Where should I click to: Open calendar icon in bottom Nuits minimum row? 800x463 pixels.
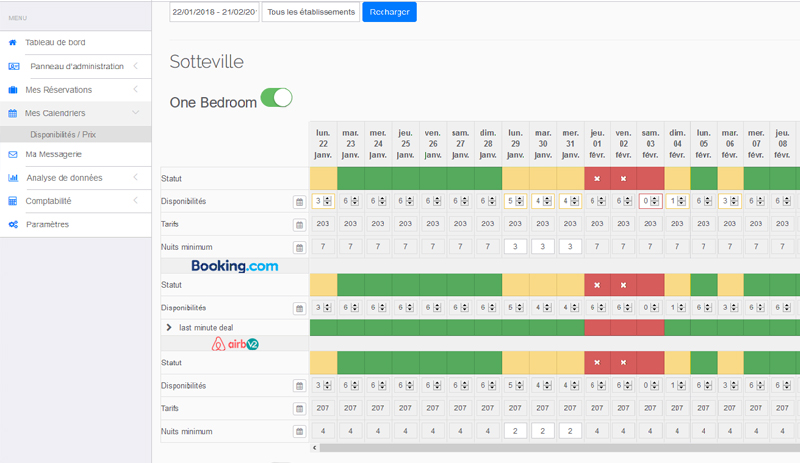coord(298,432)
